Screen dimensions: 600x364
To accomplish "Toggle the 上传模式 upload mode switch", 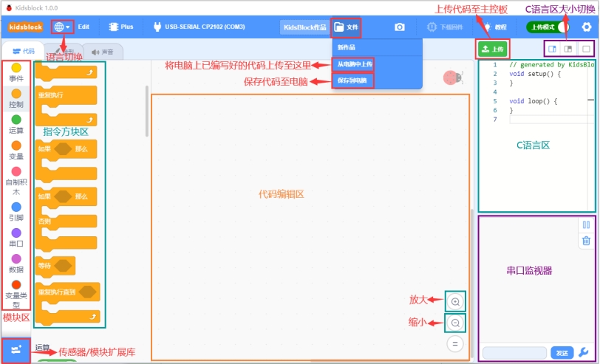I will coord(548,27).
